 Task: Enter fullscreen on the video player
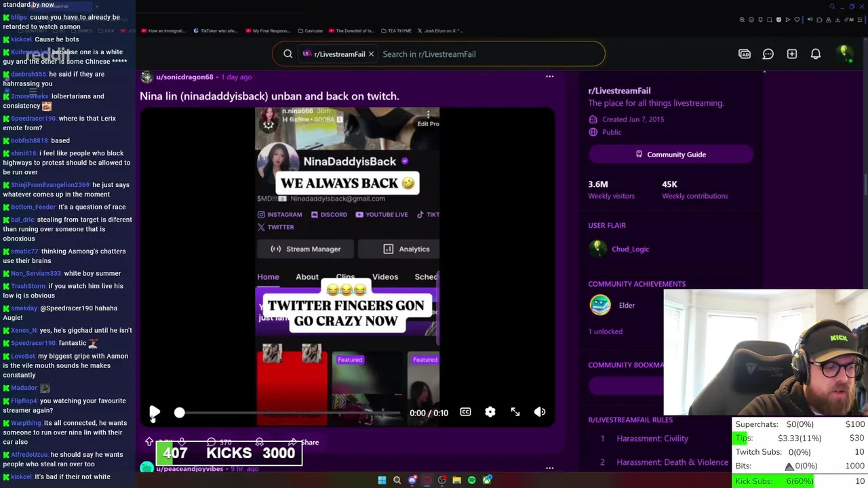[515, 412]
